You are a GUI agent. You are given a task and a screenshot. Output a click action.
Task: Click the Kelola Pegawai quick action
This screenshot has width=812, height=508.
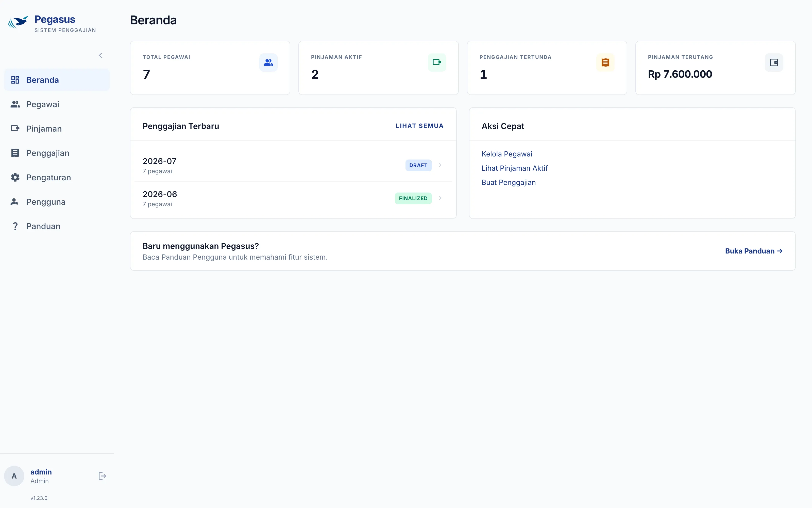[507, 154]
